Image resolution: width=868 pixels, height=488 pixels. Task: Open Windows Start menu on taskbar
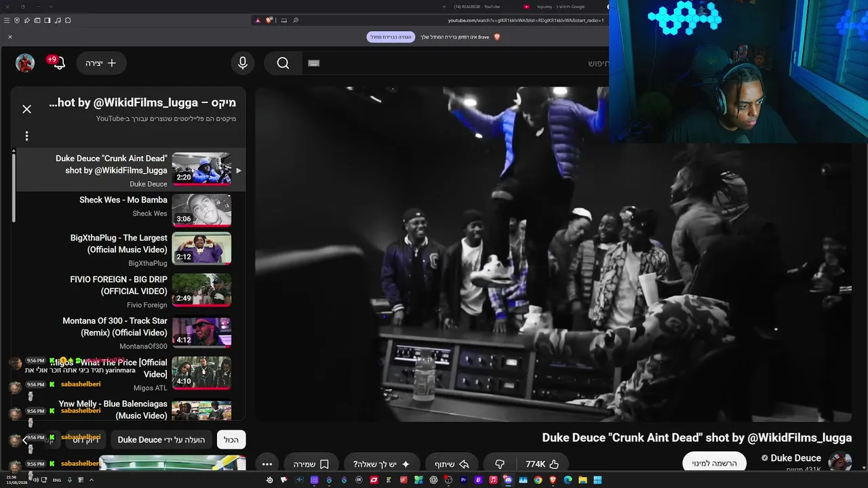[x=597, y=480]
